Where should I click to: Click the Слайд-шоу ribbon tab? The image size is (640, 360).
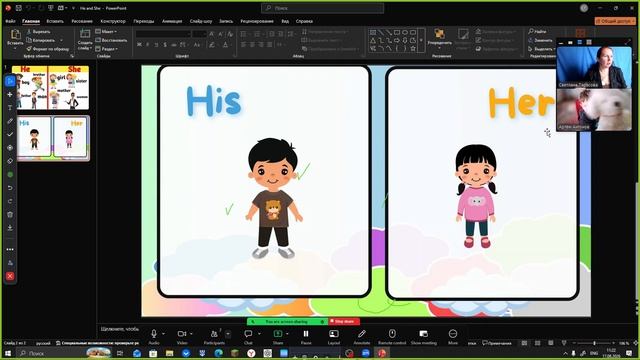coord(201,21)
